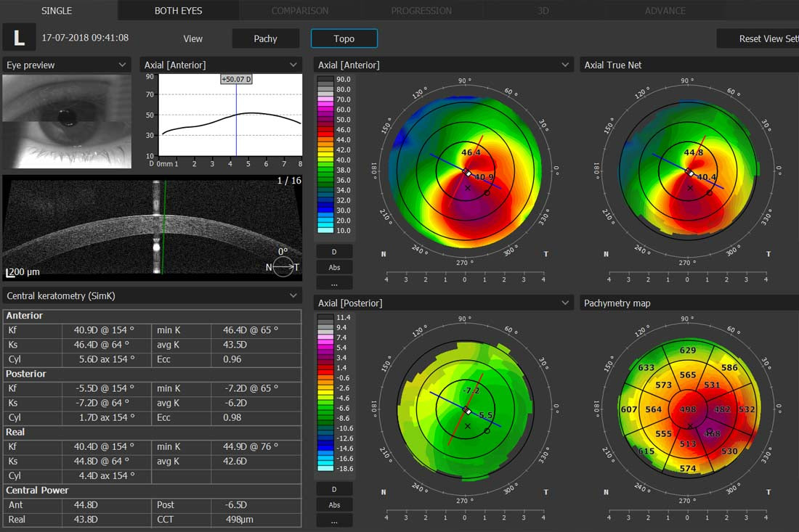The image size is (799, 532).
Task: Click the D button under Axial Anterior scale
Action: [334, 251]
